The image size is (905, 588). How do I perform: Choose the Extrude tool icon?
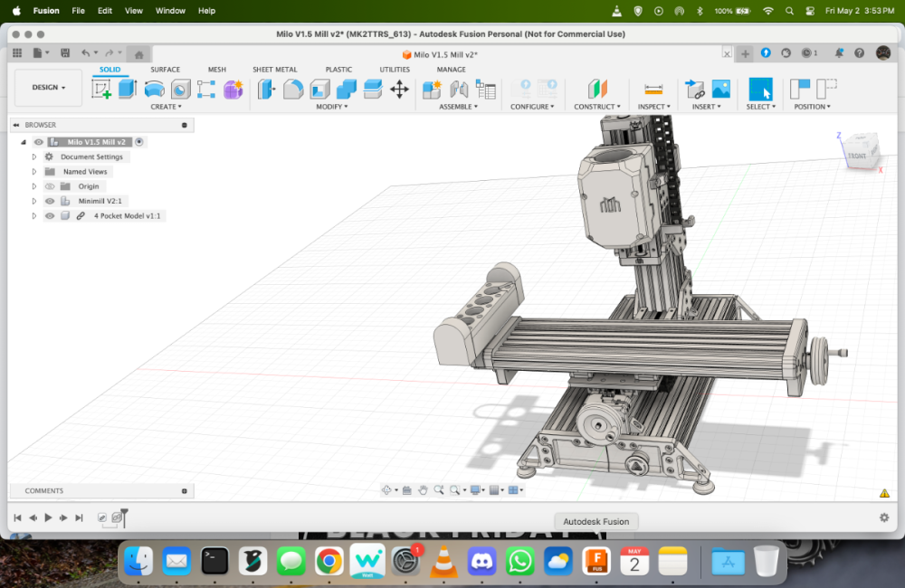coord(128,89)
